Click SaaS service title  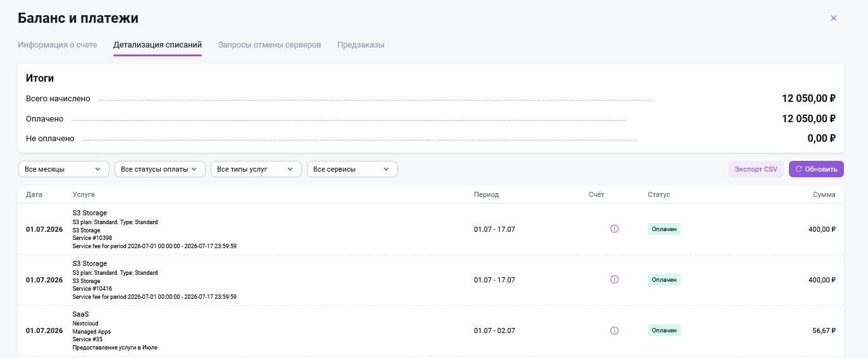pos(81,314)
